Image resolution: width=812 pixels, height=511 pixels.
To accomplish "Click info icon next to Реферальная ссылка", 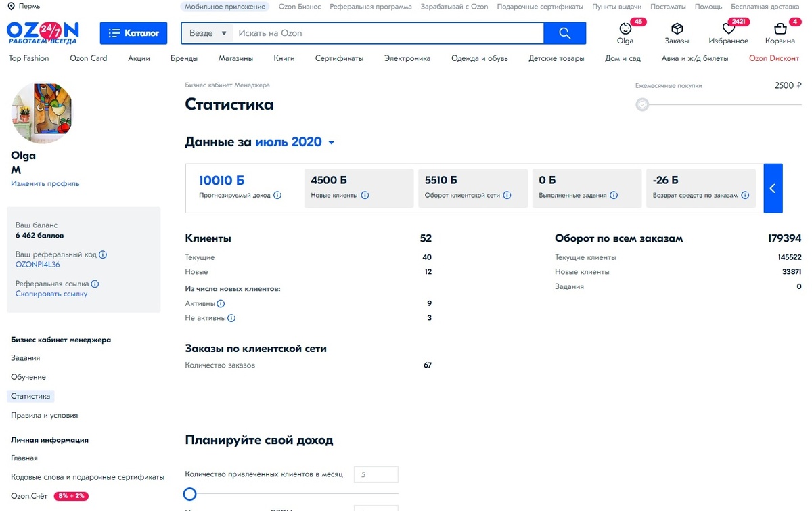I will pos(95,284).
